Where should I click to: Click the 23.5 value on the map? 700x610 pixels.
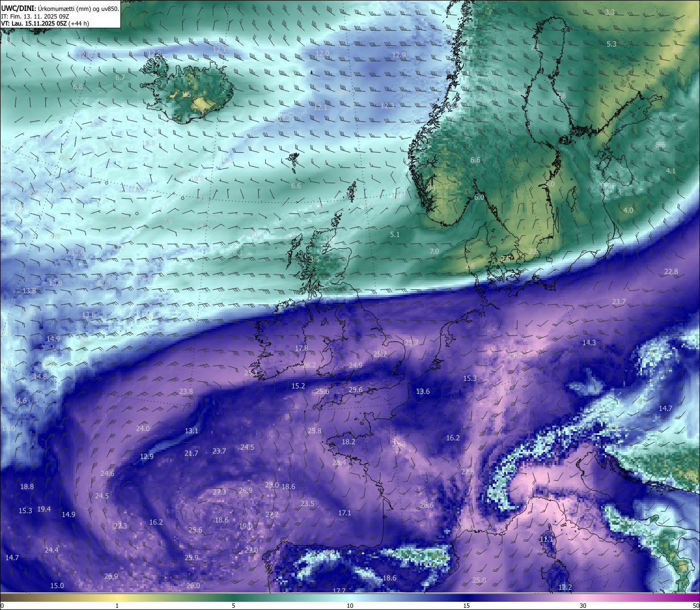coord(307,503)
